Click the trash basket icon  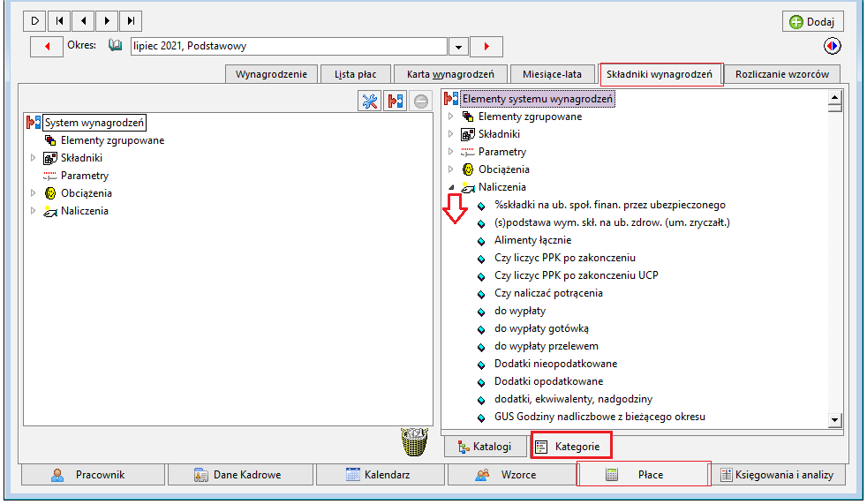pyautogui.click(x=415, y=441)
